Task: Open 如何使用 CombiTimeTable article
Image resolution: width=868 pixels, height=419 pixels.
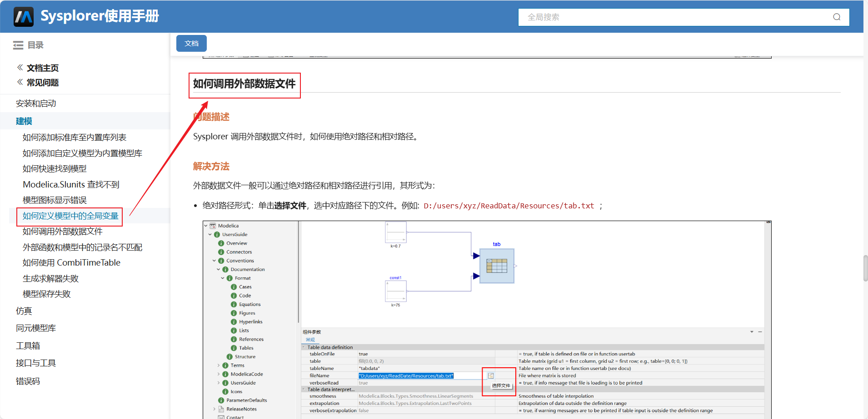Action: pos(71,263)
